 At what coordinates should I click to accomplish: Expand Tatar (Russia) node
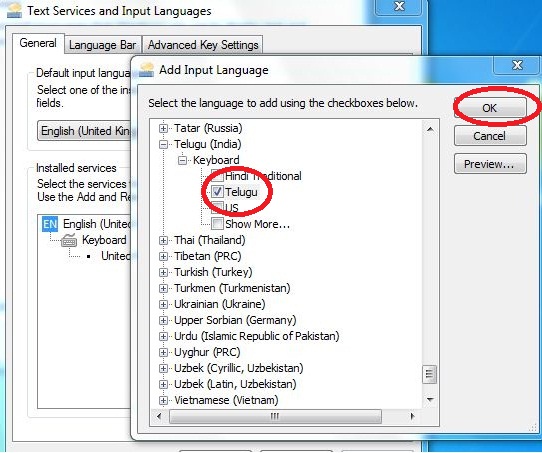[x=163, y=129]
